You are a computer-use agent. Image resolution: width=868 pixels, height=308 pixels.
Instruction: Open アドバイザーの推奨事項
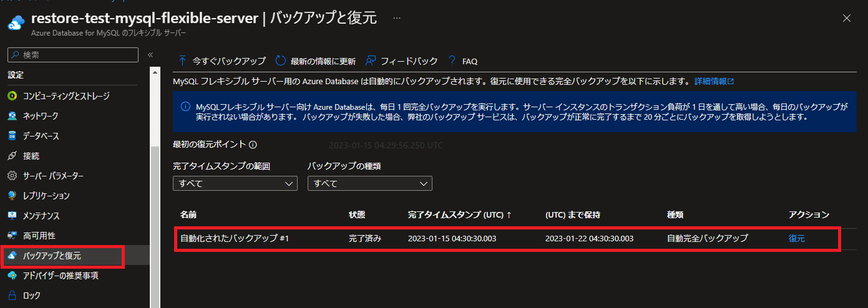pyautogui.click(x=61, y=276)
